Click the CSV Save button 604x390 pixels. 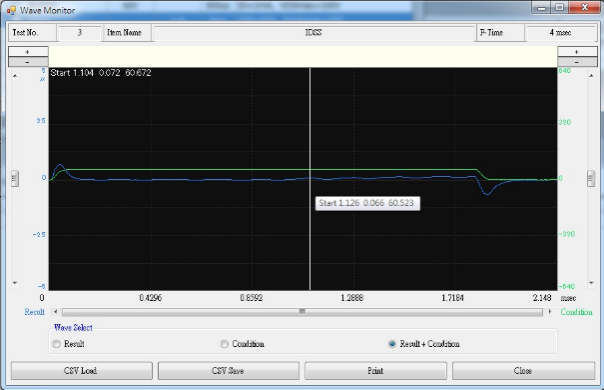(228, 371)
